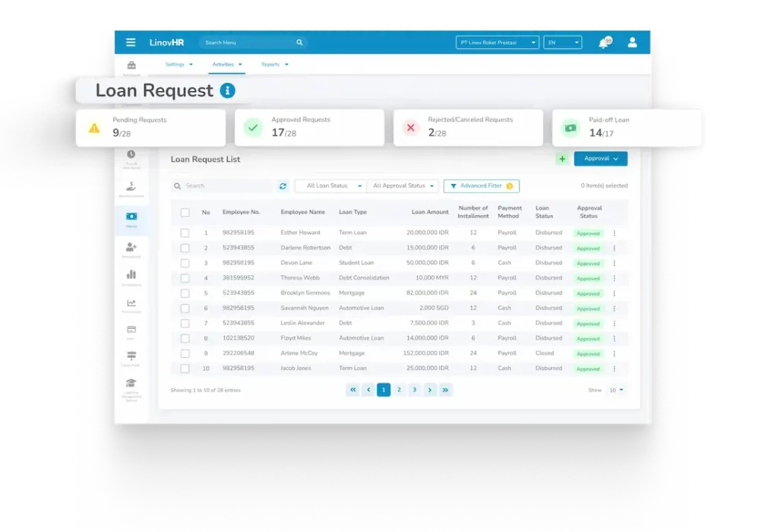This screenshot has width=778, height=532.
Task: Tick the checkbox for Theresa Webb
Action: tap(185, 278)
